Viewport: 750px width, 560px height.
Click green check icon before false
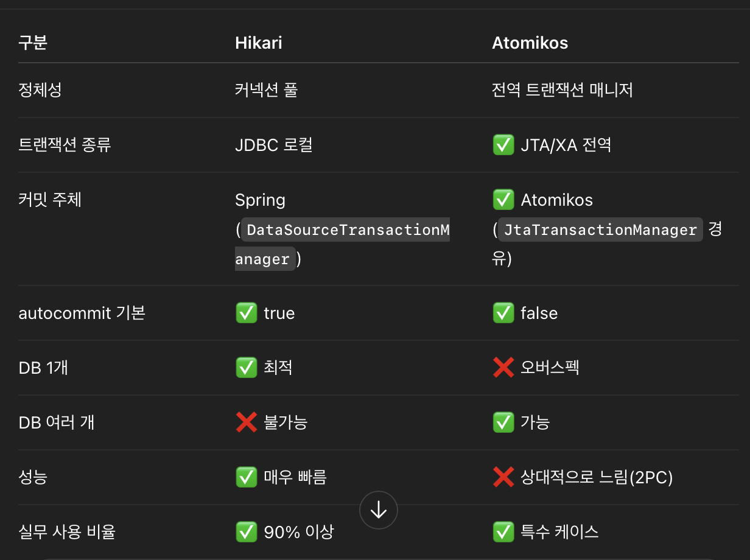click(503, 313)
